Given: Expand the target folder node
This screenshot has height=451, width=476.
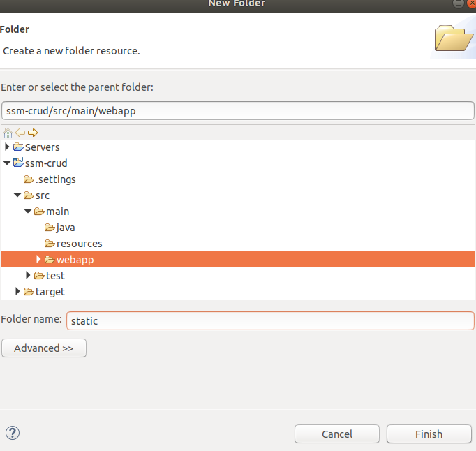Looking at the screenshot, I should point(18,292).
